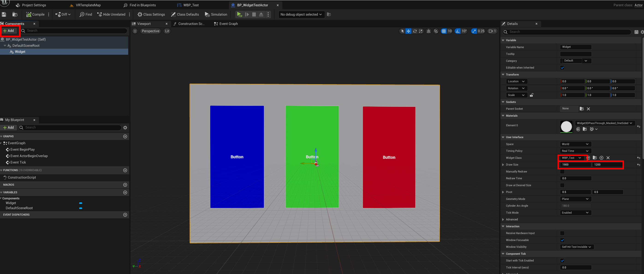This screenshot has width=644, height=274.
Task: Select the rotate gizmo tool
Action: click(415, 31)
